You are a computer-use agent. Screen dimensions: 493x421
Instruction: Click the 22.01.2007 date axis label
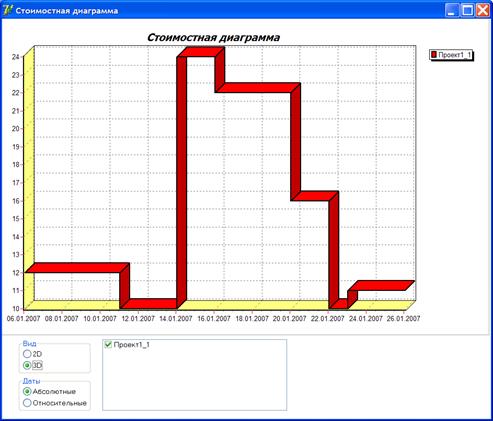(x=328, y=319)
